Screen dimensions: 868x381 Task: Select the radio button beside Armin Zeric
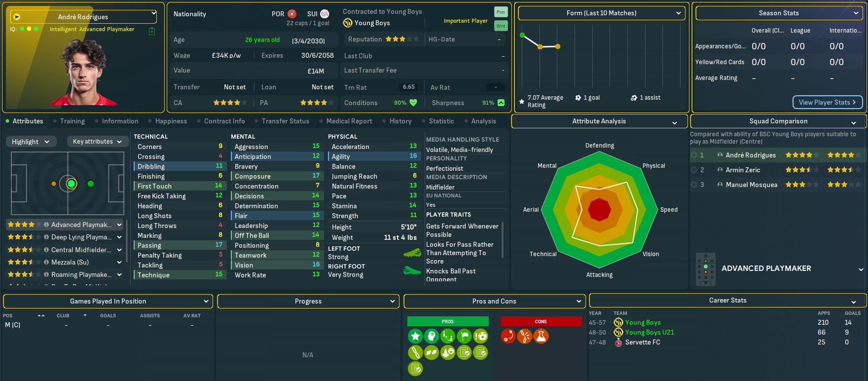[694, 170]
